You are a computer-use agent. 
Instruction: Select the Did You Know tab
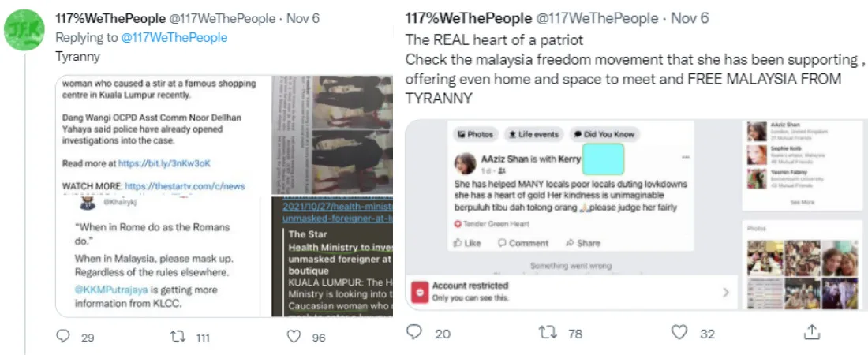(x=604, y=134)
